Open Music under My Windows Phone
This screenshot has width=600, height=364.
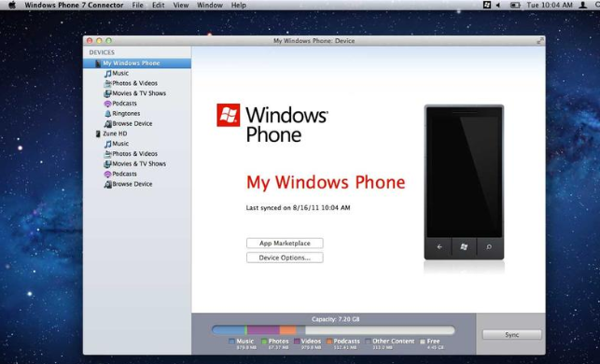click(x=117, y=73)
